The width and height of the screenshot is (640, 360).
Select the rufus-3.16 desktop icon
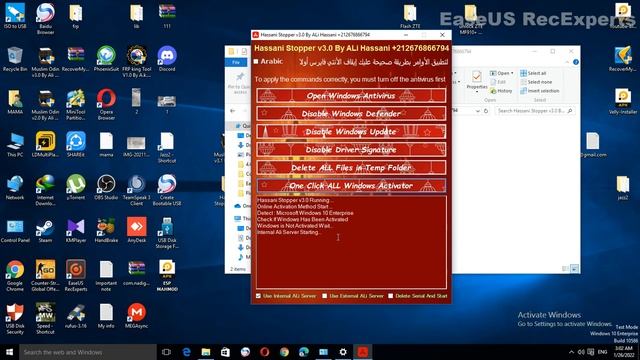(76, 316)
